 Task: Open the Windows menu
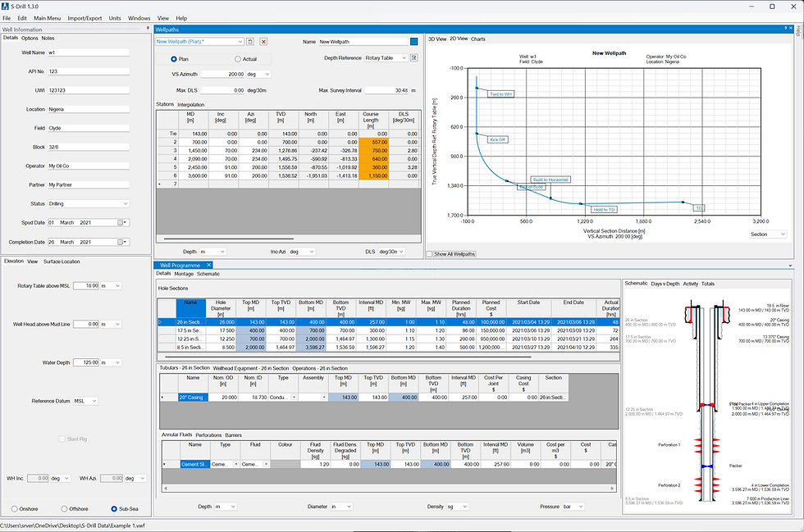tap(139, 18)
